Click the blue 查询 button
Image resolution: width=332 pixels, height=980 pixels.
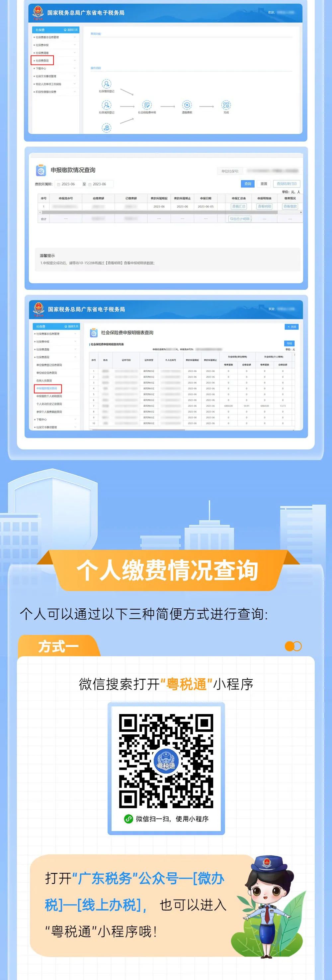click(x=248, y=184)
